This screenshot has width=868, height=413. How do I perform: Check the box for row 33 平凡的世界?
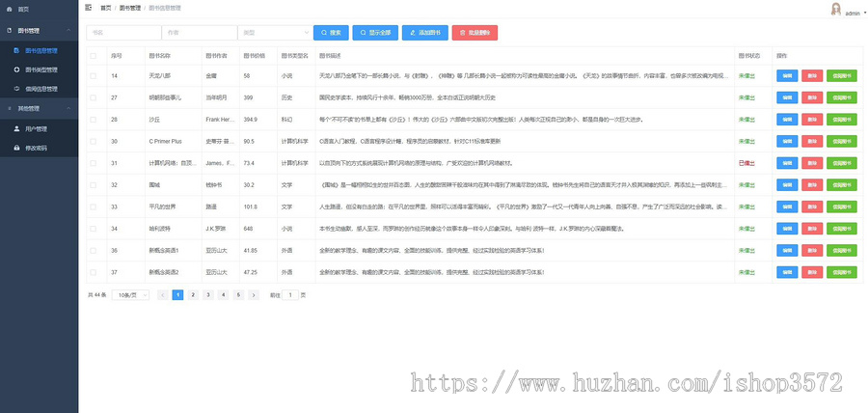tap(93, 206)
